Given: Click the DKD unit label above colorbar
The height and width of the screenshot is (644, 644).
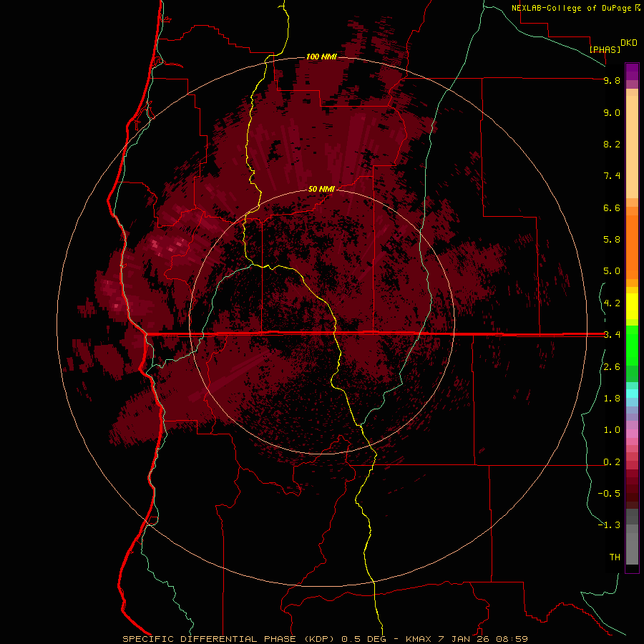Looking at the screenshot, I should (x=629, y=43).
